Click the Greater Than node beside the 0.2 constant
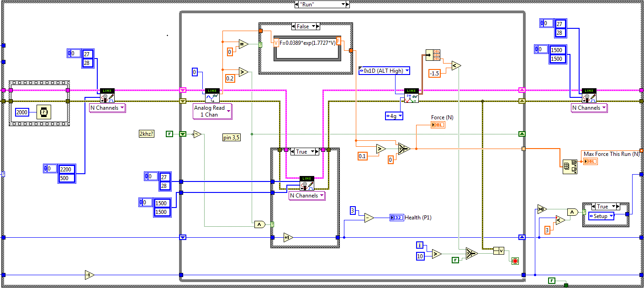Image resolution: width=644 pixels, height=288 pixels. pyautogui.click(x=243, y=71)
